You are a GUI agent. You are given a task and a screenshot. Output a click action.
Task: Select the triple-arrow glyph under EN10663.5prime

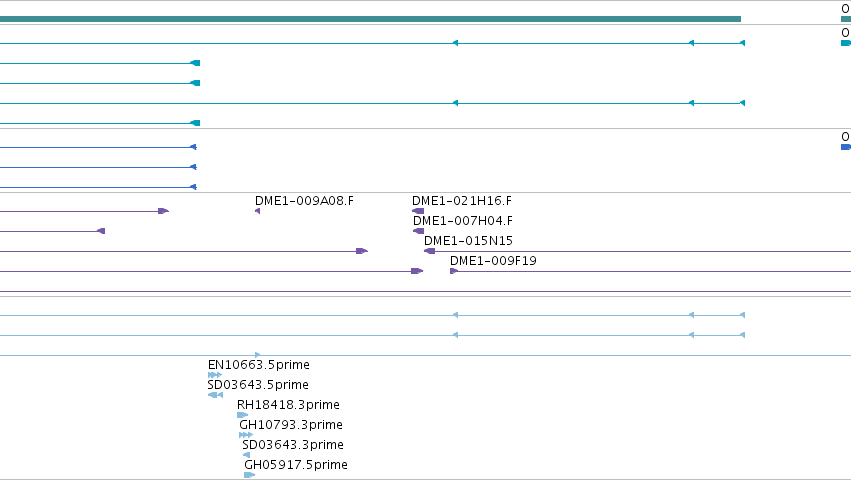pos(215,375)
